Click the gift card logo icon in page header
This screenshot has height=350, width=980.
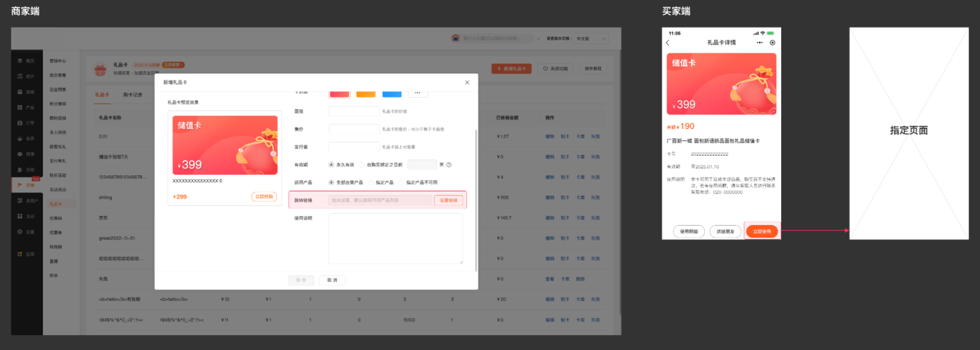click(100, 69)
